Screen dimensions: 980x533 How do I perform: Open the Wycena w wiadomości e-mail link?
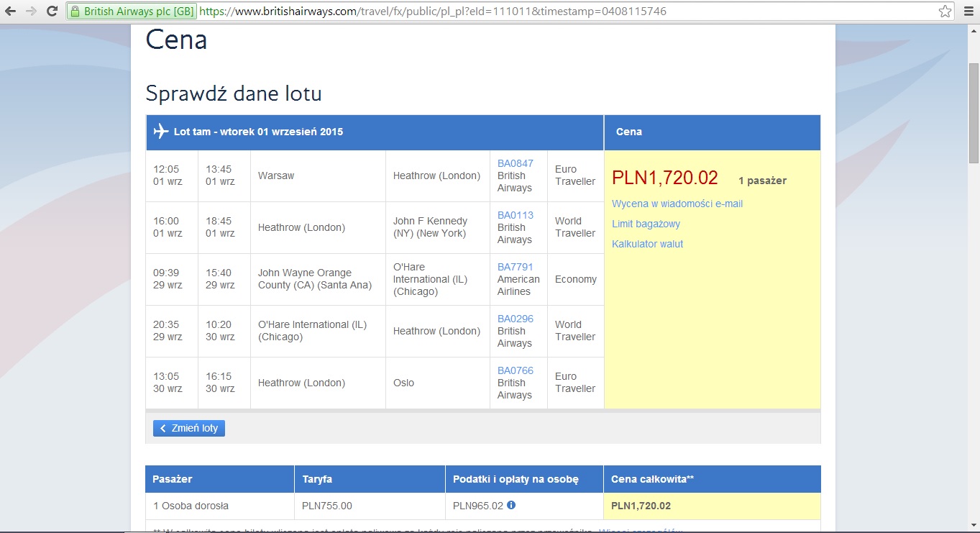pyautogui.click(x=677, y=204)
